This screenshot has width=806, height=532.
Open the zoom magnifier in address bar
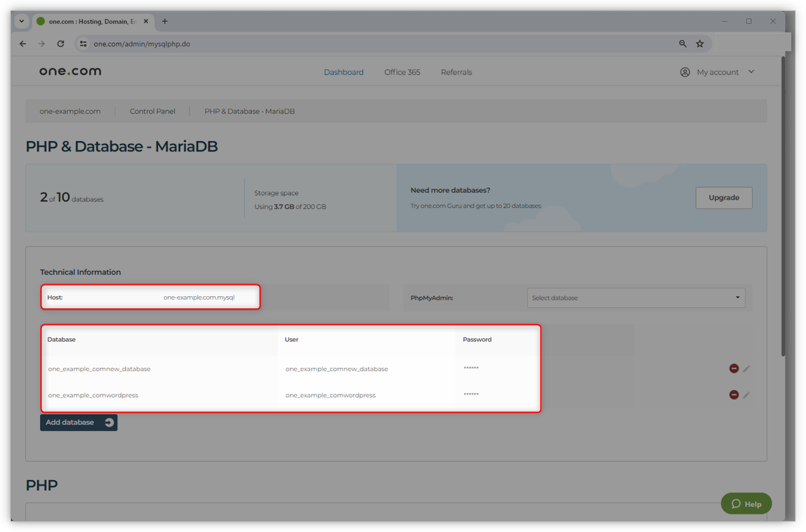point(682,44)
